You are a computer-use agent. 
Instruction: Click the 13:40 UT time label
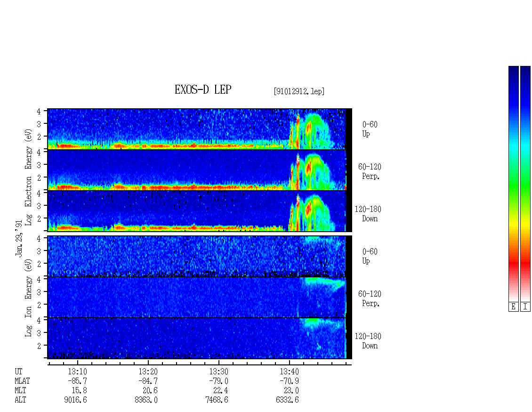pos(290,372)
